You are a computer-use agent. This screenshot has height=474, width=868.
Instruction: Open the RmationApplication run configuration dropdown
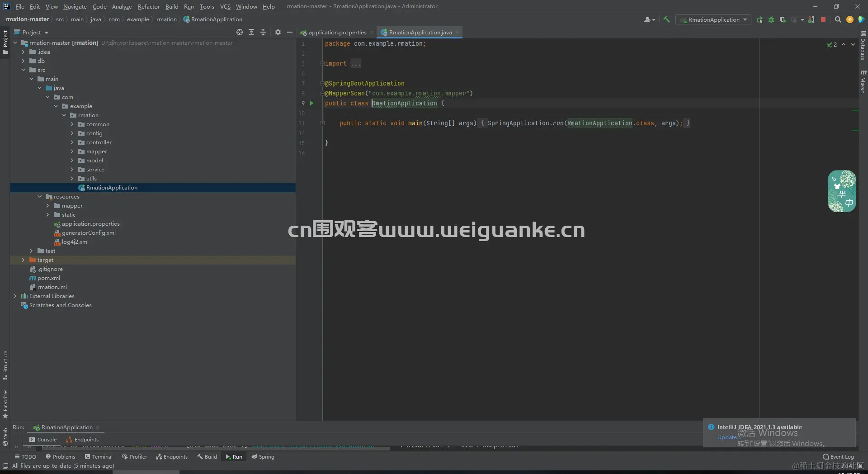click(x=713, y=19)
